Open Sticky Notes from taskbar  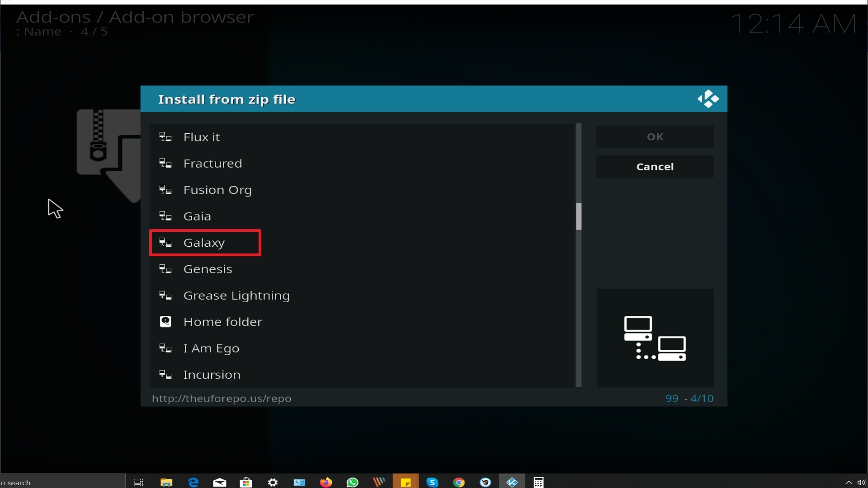pos(406,482)
